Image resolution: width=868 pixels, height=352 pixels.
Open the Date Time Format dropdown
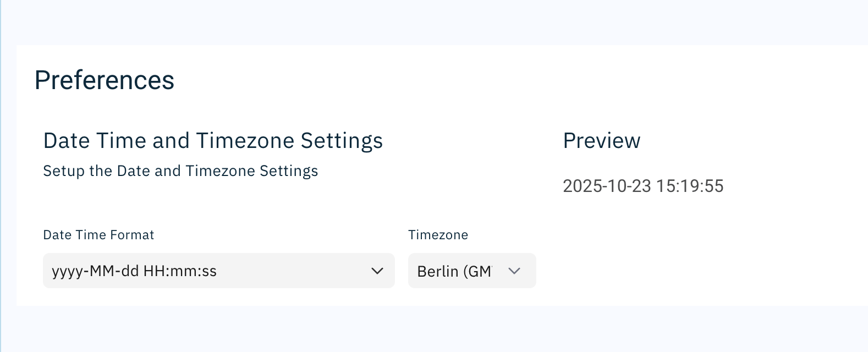tap(218, 271)
